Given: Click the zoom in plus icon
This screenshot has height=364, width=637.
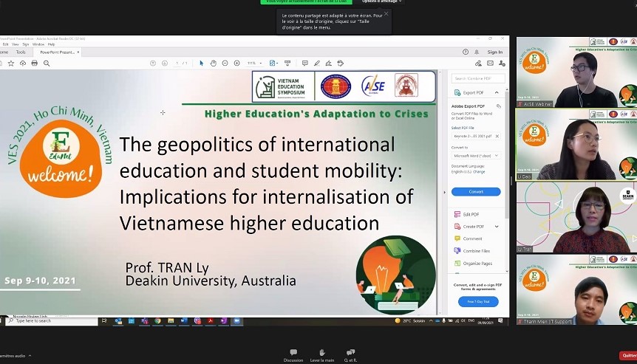Looking at the screenshot, I should coord(236,63).
